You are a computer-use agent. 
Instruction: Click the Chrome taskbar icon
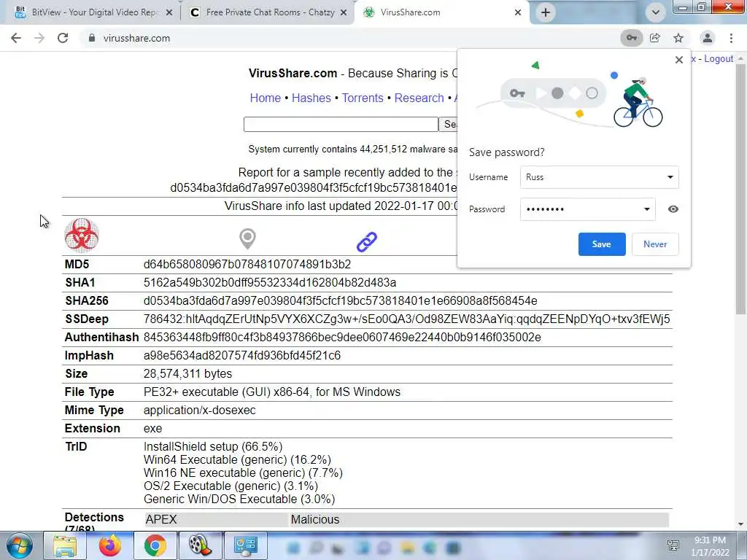pyautogui.click(x=155, y=545)
